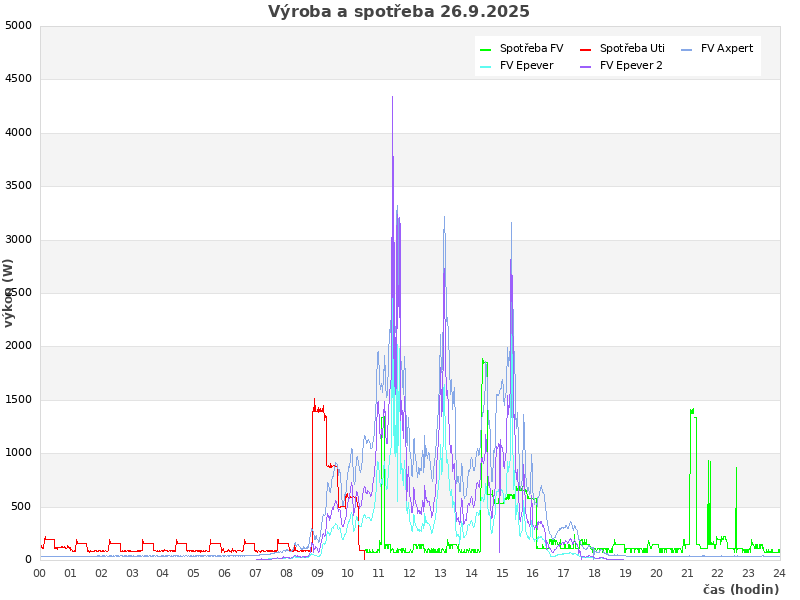The height and width of the screenshot is (600, 800).
Task: Select the FV Epever 2 legend text
Action: 631,66
